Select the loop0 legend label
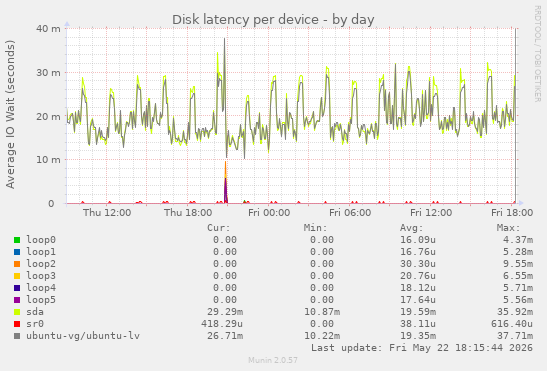The height and width of the screenshot is (371, 547). [41, 240]
